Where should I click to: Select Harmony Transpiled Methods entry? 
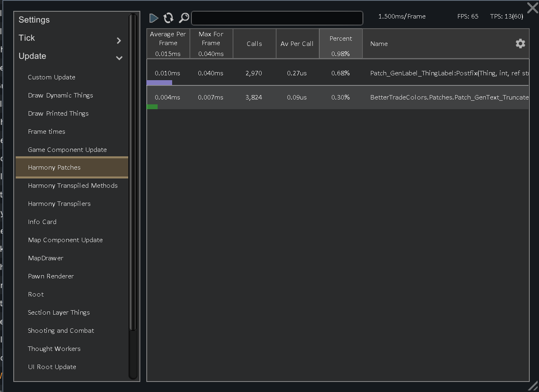coord(73,186)
